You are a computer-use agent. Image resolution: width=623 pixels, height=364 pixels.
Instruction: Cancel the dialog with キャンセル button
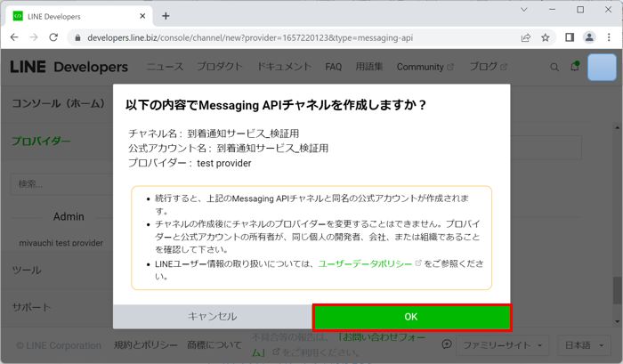point(212,317)
